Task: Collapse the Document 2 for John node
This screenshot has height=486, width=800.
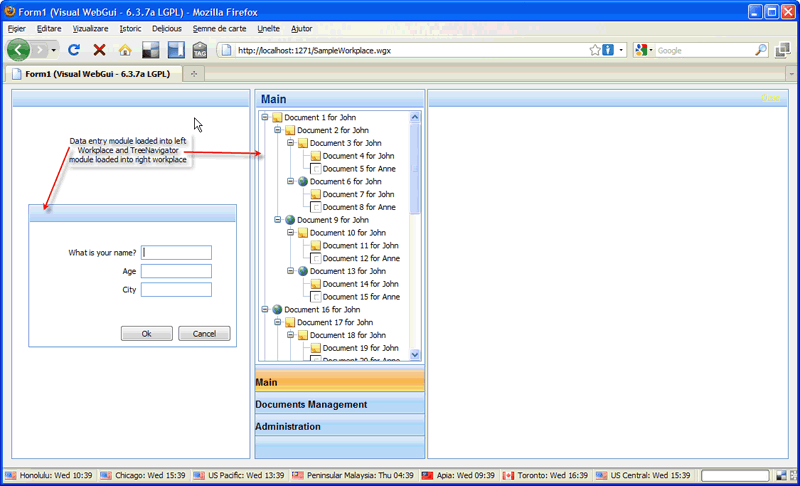Action: (x=278, y=130)
